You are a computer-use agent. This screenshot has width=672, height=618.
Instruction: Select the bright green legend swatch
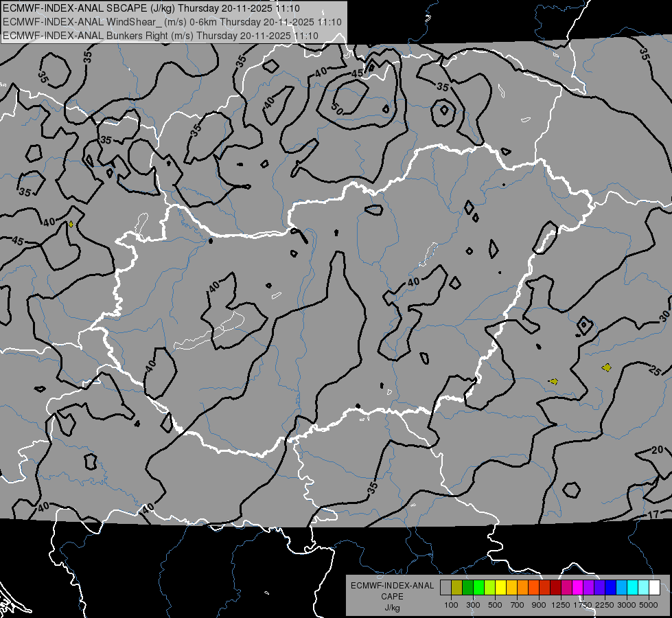(478, 588)
